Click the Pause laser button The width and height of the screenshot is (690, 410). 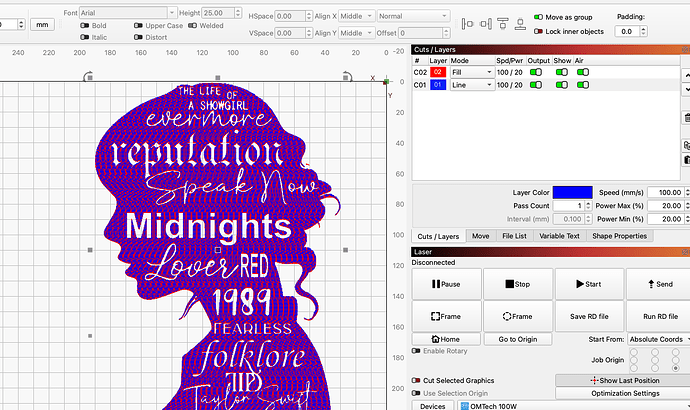pos(446,284)
